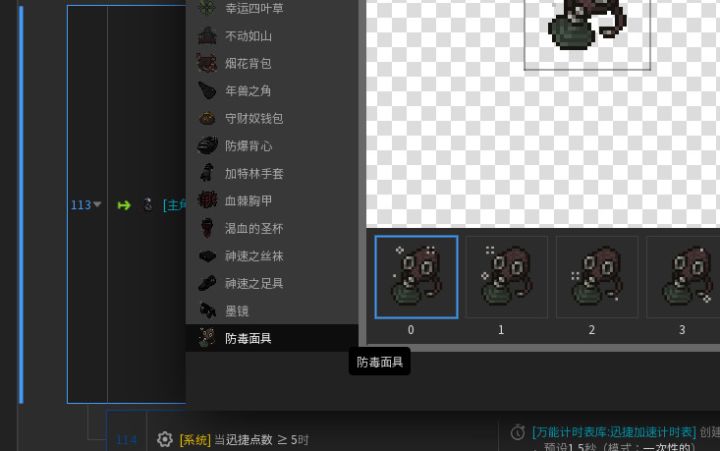
Task: Pick 防爆背心 in the list
Action: pyautogui.click(x=272, y=146)
